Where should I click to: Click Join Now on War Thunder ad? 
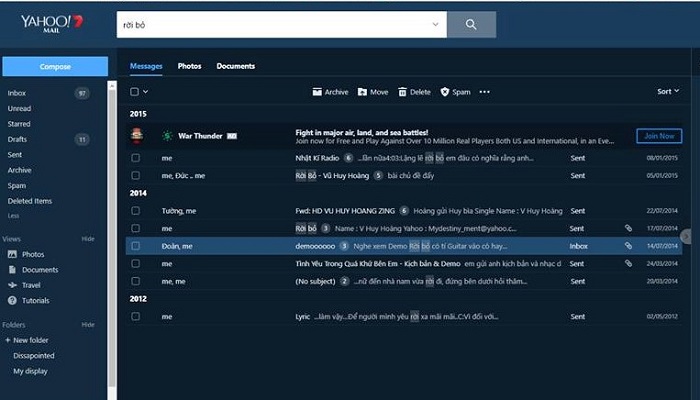pos(659,136)
